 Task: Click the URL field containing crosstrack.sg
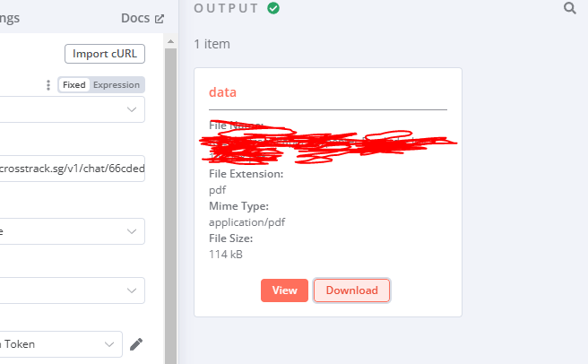click(72, 169)
